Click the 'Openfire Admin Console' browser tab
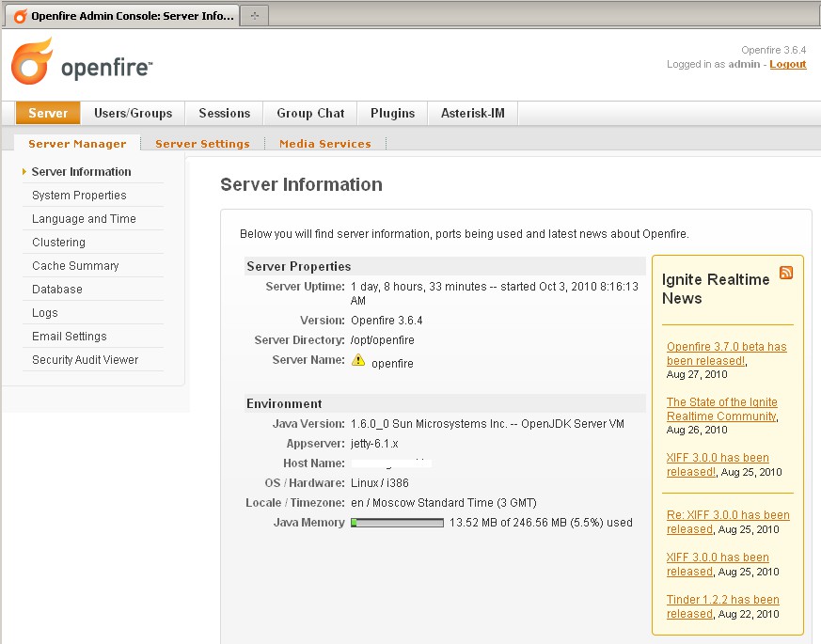This screenshot has width=821, height=644. [x=122, y=16]
